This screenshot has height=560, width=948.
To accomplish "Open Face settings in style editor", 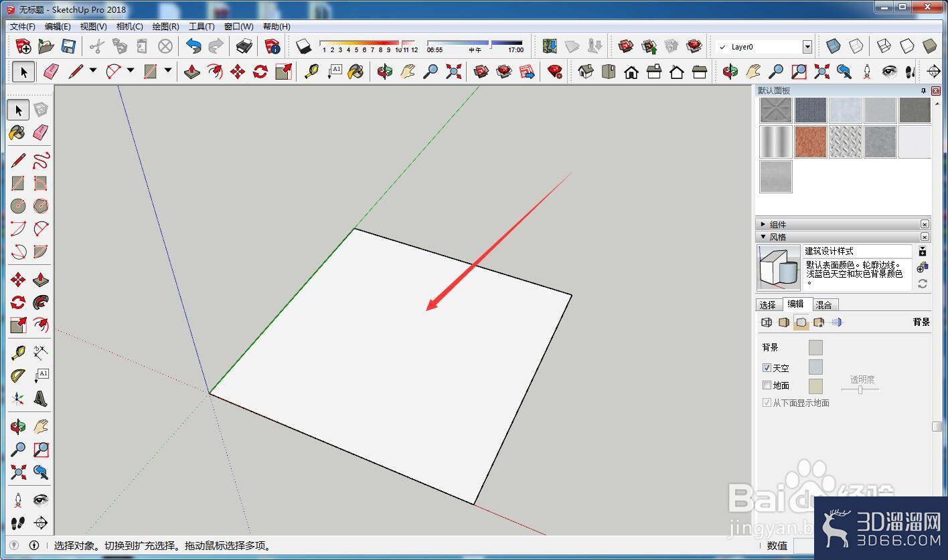I will (x=784, y=322).
